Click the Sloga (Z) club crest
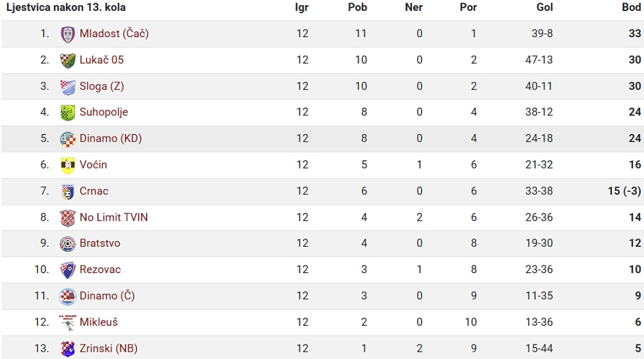This screenshot has width=644, height=359. pyautogui.click(x=68, y=87)
